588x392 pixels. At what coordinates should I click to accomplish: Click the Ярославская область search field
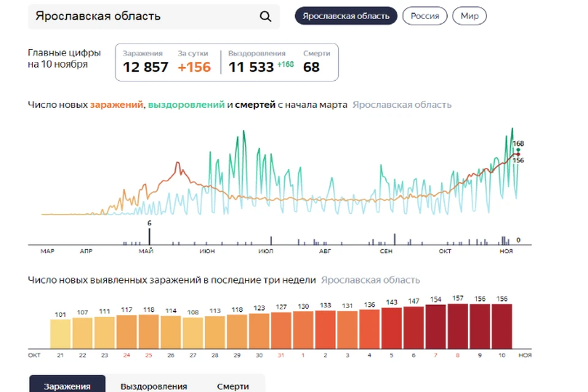pos(154,17)
